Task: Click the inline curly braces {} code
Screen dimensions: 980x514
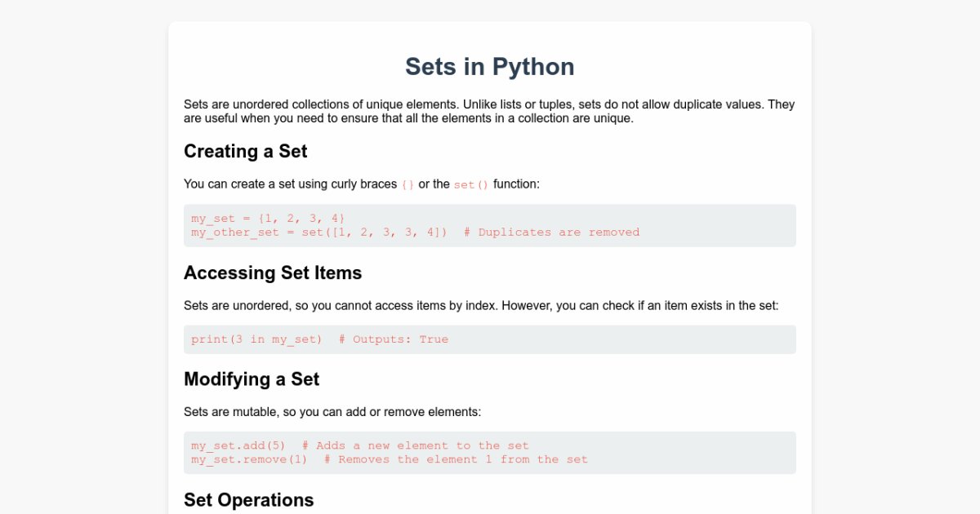Action: [x=408, y=185]
